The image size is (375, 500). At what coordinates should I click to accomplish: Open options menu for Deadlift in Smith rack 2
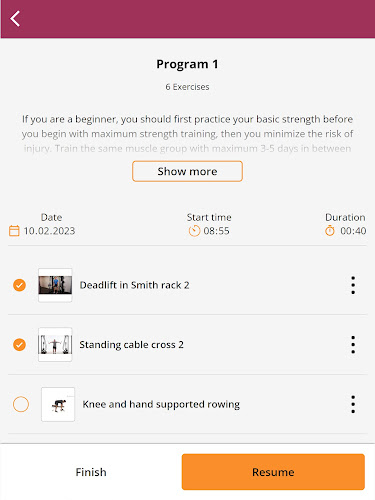point(353,285)
